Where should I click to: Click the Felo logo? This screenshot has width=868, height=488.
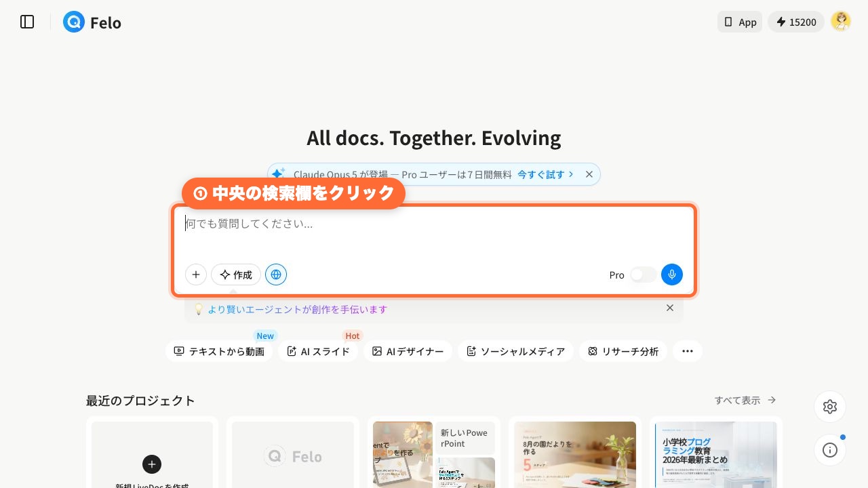tap(92, 22)
